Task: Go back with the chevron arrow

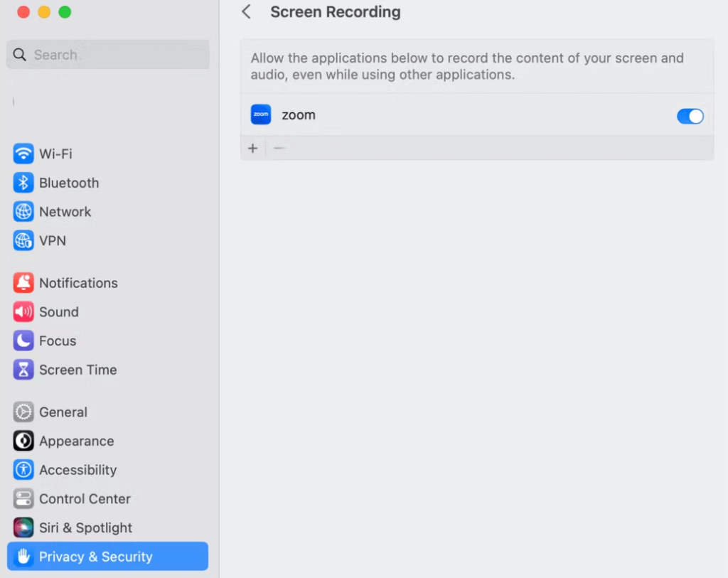Action: pos(247,12)
